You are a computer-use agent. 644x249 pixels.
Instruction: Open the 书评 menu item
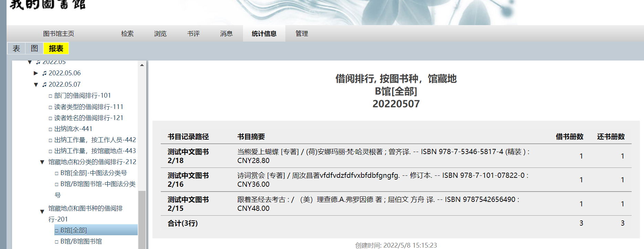(x=193, y=34)
